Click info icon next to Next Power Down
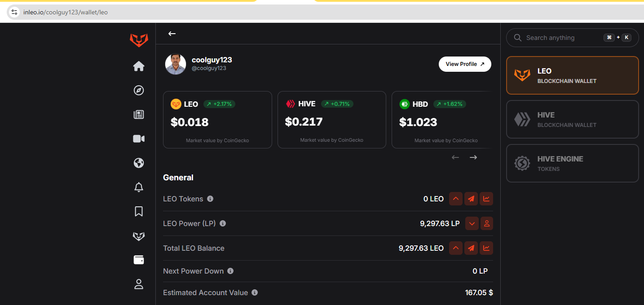Screen dimensions: 644x305 tap(230, 271)
